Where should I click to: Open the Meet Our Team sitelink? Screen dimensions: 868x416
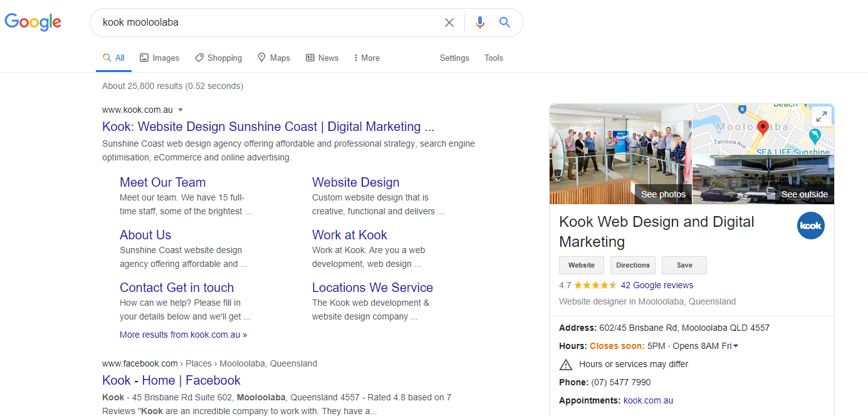point(162,182)
